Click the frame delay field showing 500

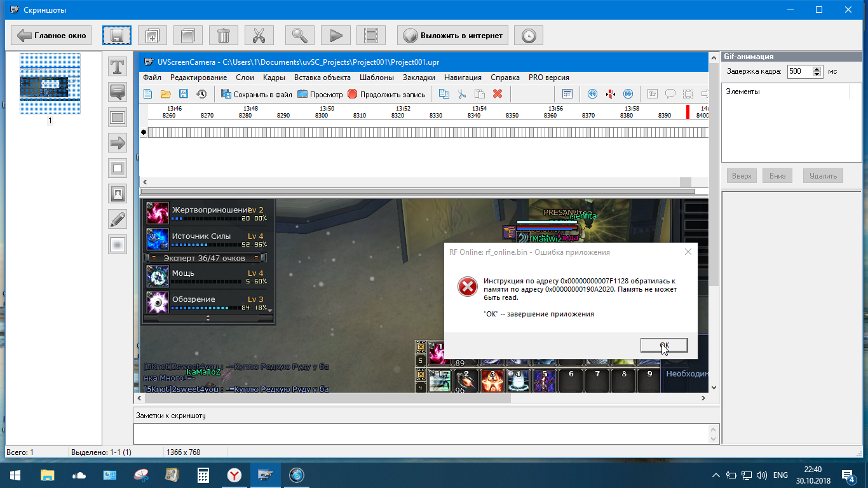click(799, 72)
